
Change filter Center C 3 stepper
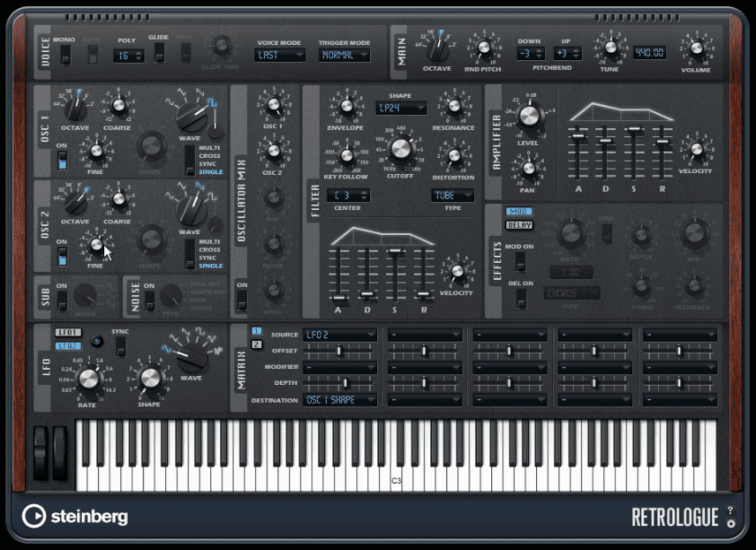point(349,195)
